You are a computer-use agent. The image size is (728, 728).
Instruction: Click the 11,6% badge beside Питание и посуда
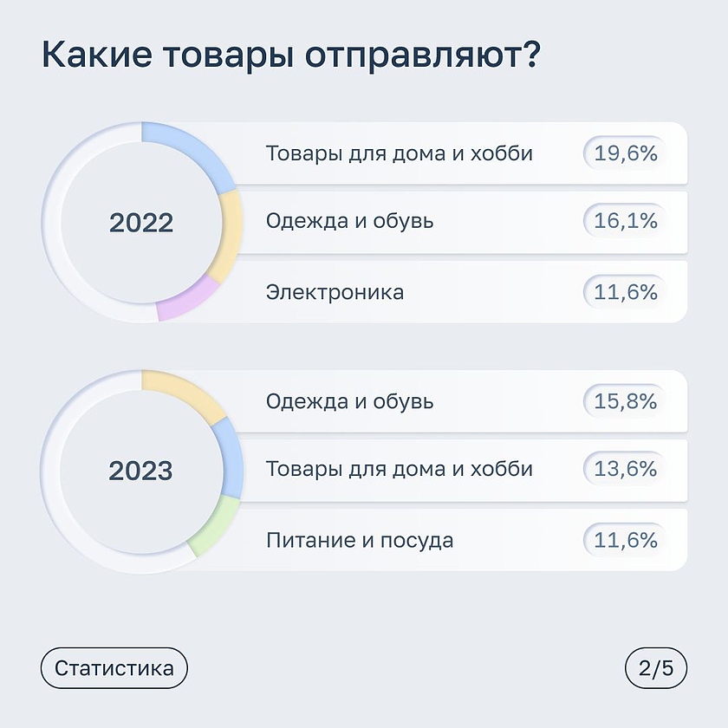point(626,541)
